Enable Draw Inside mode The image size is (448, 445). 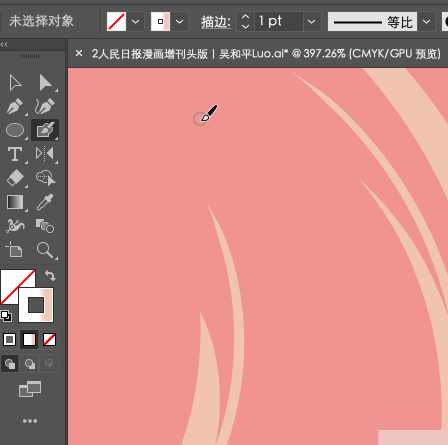pos(49,363)
